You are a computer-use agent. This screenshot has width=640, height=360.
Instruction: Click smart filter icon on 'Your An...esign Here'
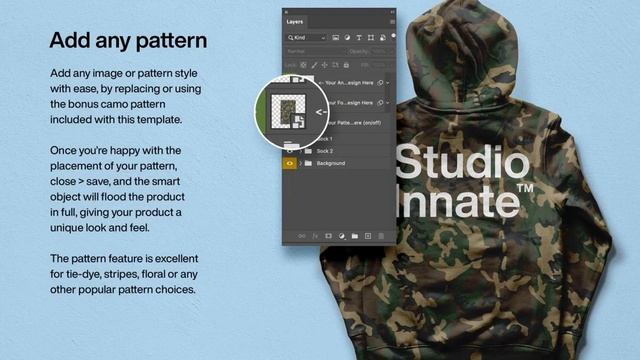380,82
